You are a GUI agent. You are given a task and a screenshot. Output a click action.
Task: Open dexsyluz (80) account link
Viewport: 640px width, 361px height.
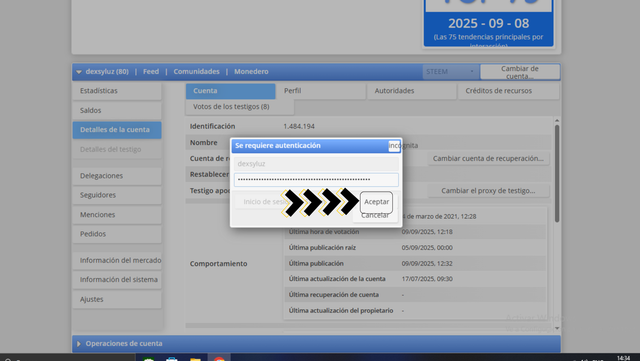click(x=107, y=71)
